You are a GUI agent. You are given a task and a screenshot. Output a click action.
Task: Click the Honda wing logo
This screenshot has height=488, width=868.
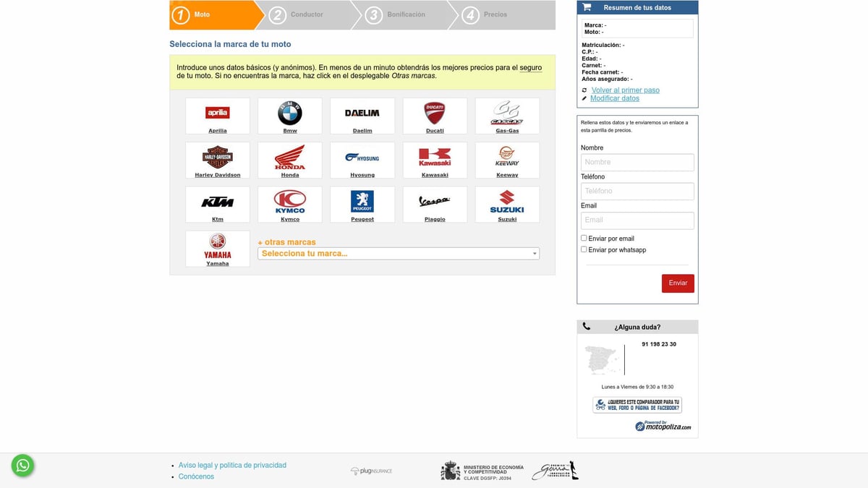click(x=290, y=157)
